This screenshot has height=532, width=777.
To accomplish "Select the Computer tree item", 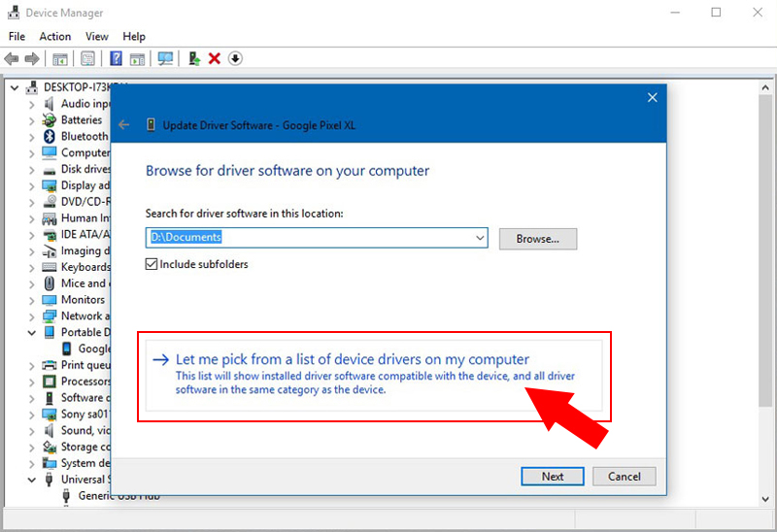I will click(x=85, y=152).
